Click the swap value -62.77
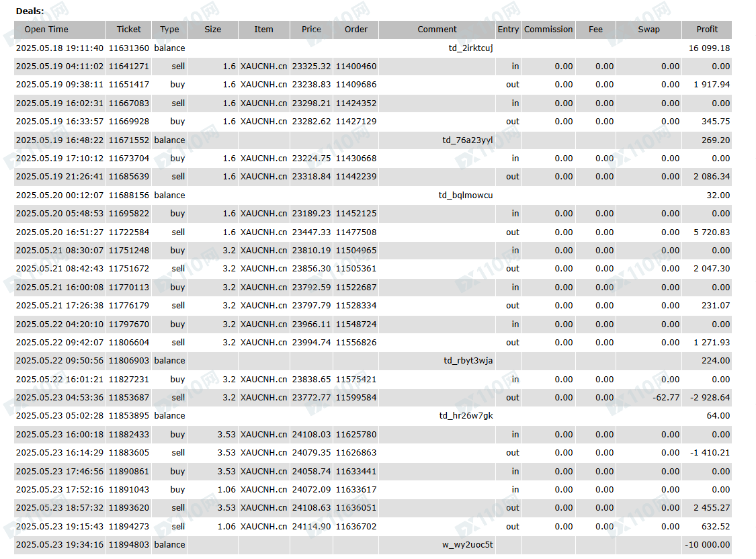The height and width of the screenshot is (559, 756). click(x=665, y=398)
